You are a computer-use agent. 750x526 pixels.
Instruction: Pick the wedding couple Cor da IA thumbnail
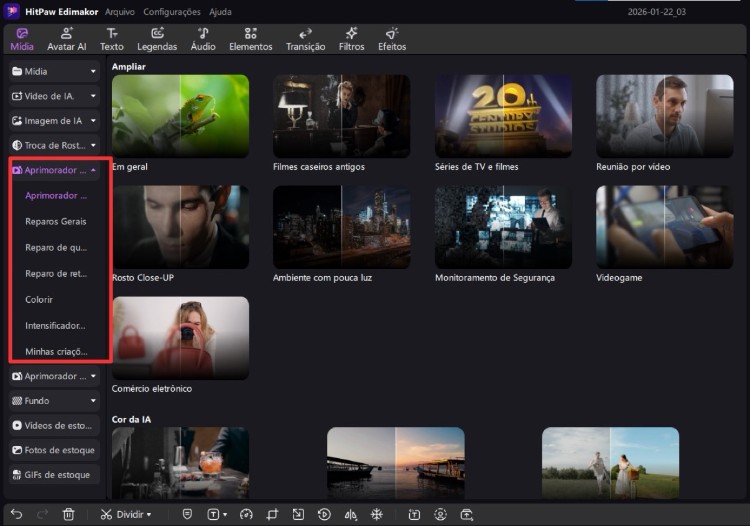(x=610, y=463)
